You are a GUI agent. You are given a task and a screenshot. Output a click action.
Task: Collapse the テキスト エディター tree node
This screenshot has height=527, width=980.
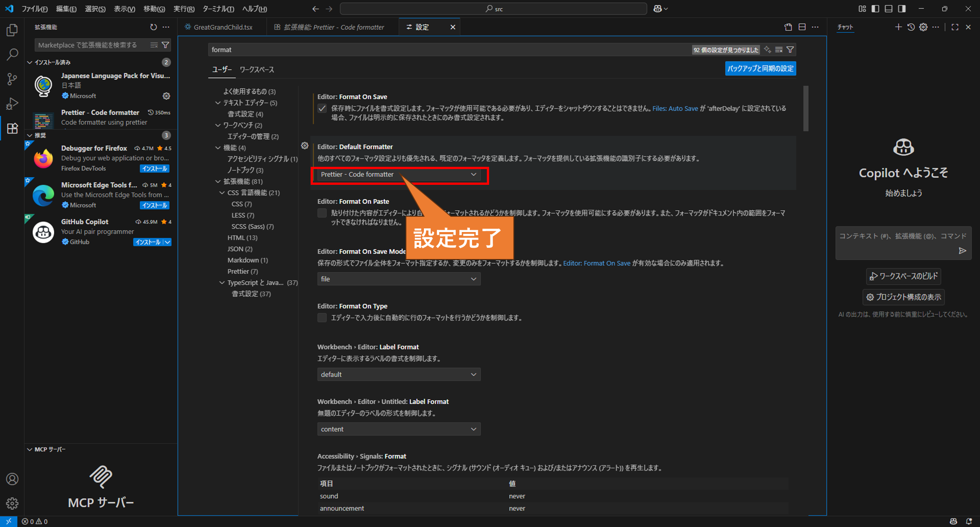click(x=218, y=103)
